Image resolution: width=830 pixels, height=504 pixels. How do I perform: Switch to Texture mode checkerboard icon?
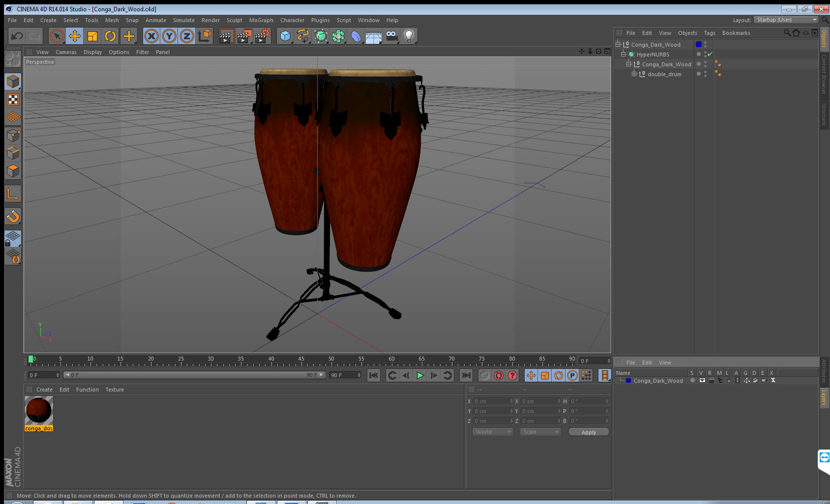13,99
